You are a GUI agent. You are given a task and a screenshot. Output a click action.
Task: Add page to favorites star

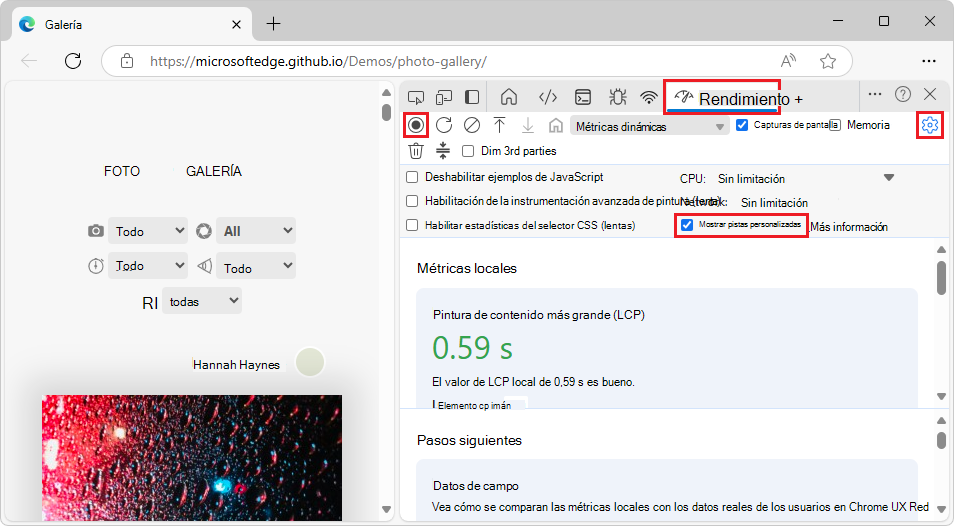pos(827,61)
